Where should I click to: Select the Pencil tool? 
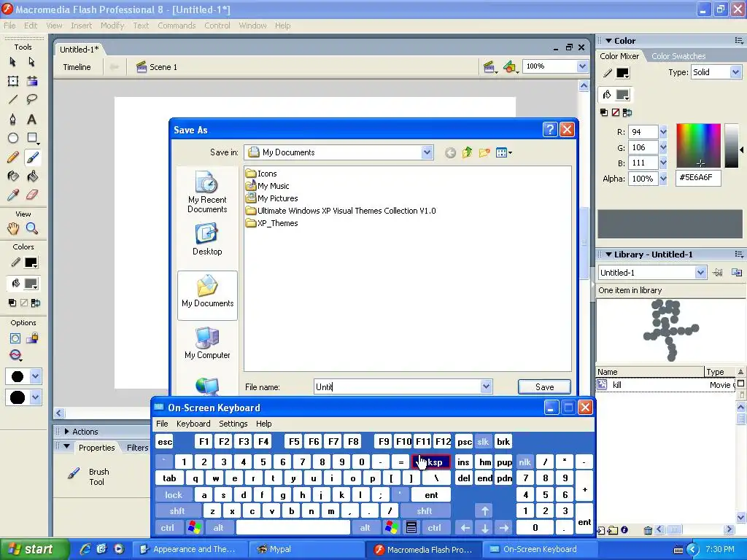[x=13, y=157]
